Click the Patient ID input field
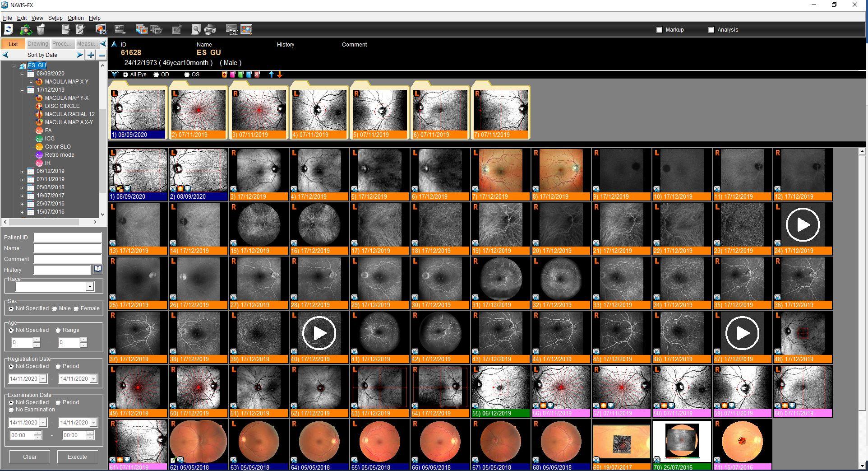The width and height of the screenshot is (868, 471). coord(68,238)
